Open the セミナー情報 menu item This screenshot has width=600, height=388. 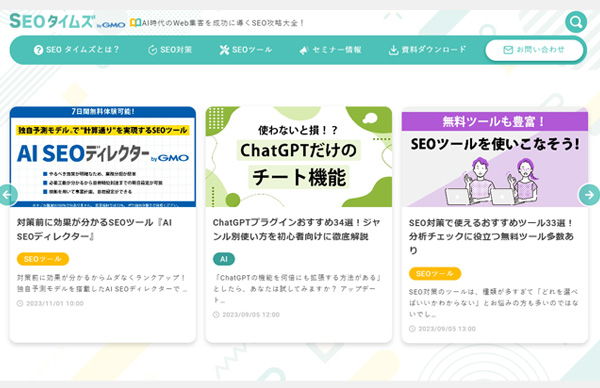[x=330, y=50]
